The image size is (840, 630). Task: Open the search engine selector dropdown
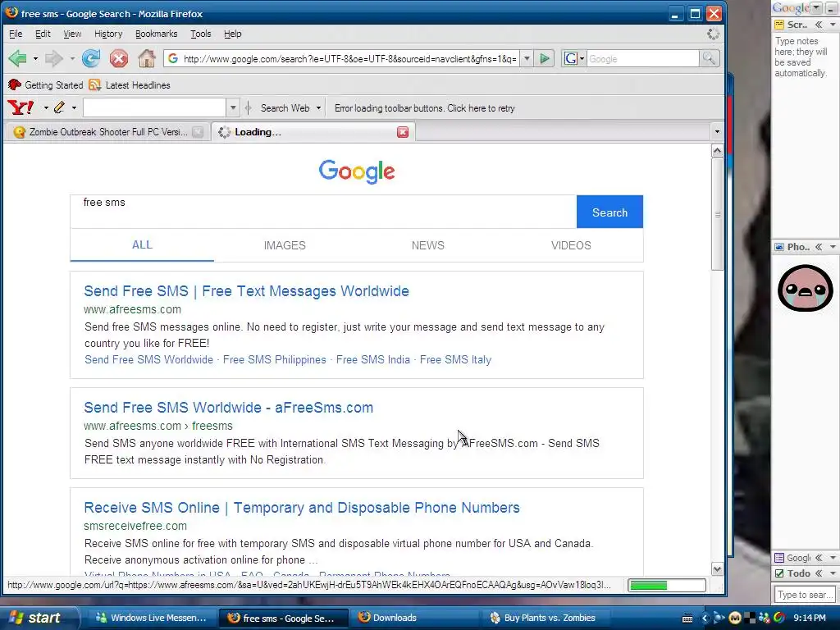pyautogui.click(x=582, y=59)
